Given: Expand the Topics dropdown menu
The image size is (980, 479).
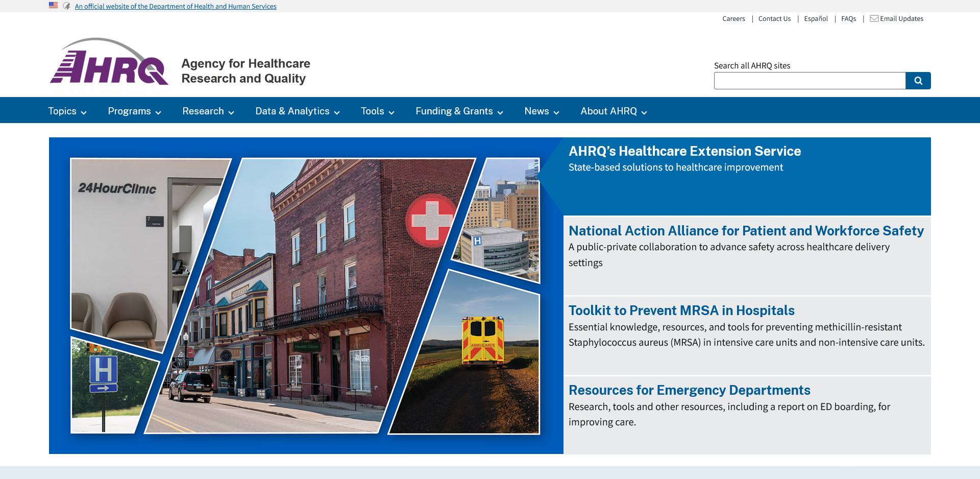Looking at the screenshot, I should [67, 111].
